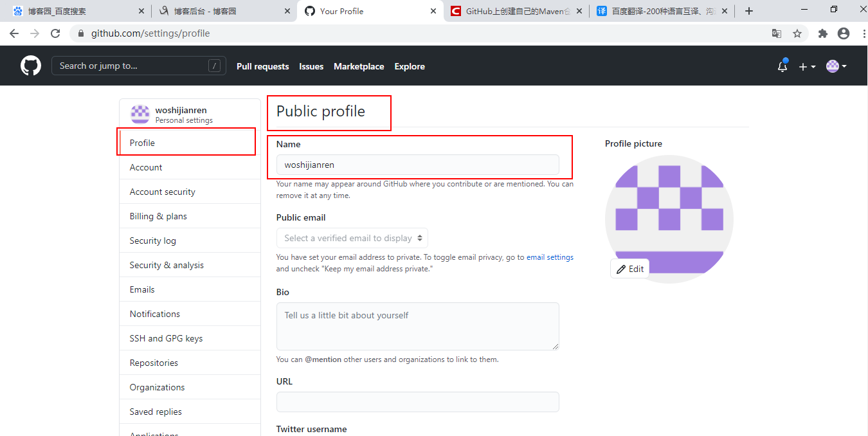Open the plus create-new menu
The height and width of the screenshot is (436, 868).
point(807,66)
